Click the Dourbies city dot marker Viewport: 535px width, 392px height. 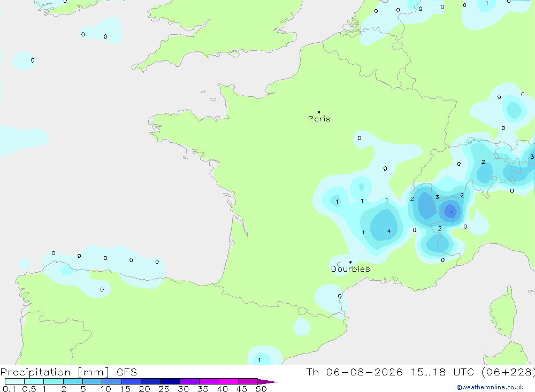coord(350,262)
